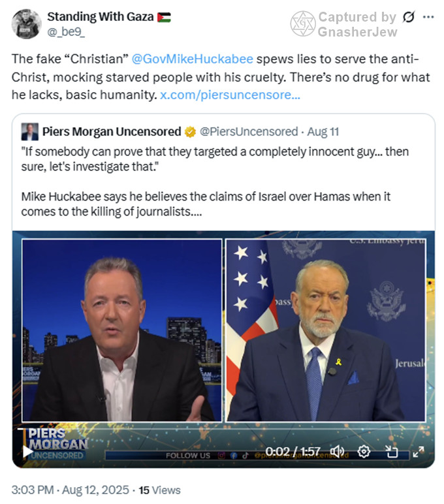444x504 pixels.
Task: Follow the x.com/piersuncensore link
Action: pyautogui.click(x=230, y=95)
